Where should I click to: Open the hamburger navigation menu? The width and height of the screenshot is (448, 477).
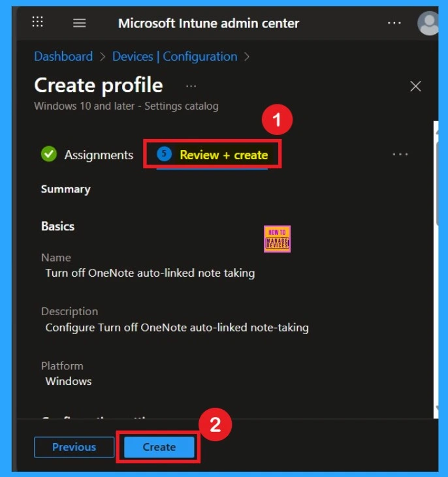point(79,23)
